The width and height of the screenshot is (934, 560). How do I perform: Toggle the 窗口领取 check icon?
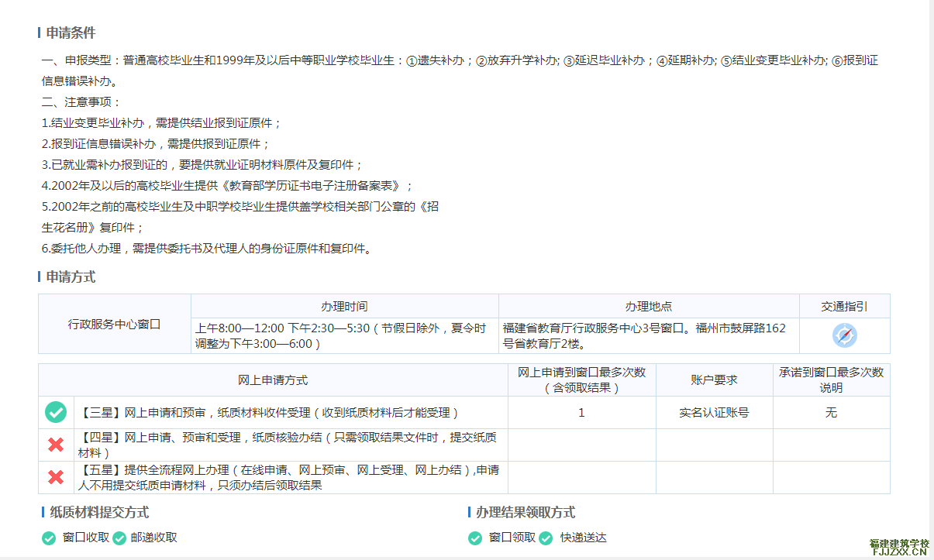click(x=475, y=538)
